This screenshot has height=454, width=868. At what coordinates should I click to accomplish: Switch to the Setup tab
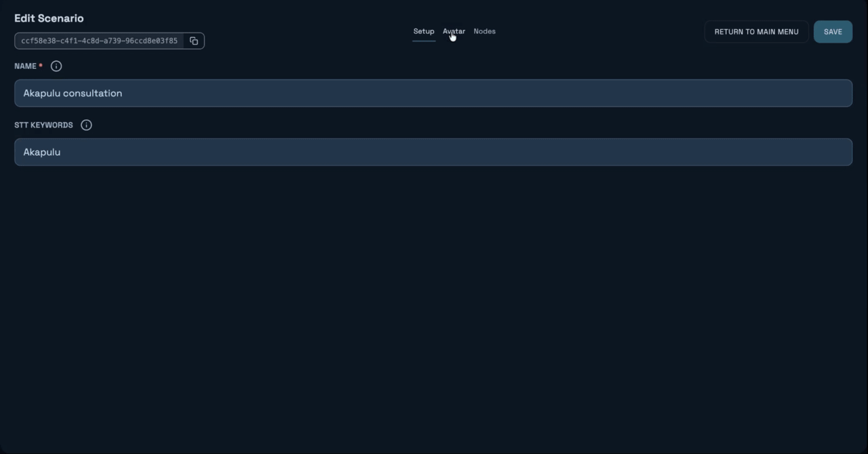424,31
